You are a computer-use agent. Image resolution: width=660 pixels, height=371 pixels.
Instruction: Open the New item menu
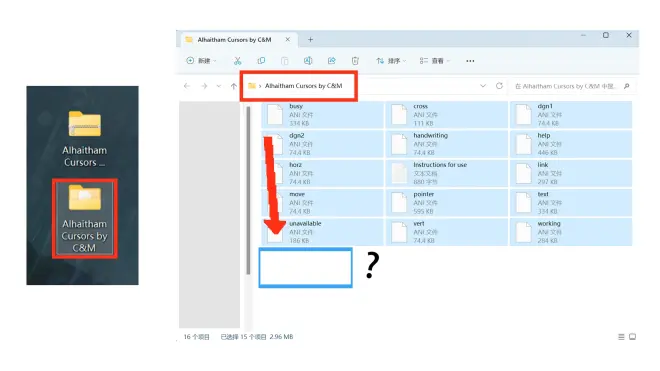pos(201,61)
